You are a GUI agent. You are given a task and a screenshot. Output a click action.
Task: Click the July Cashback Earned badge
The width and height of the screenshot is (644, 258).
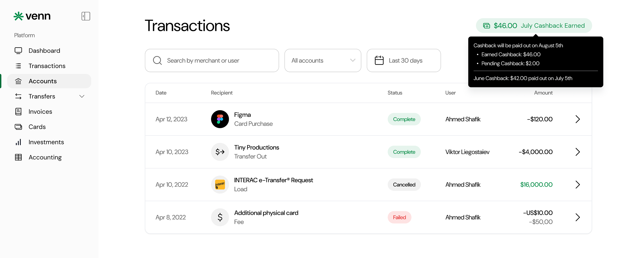(x=534, y=26)
